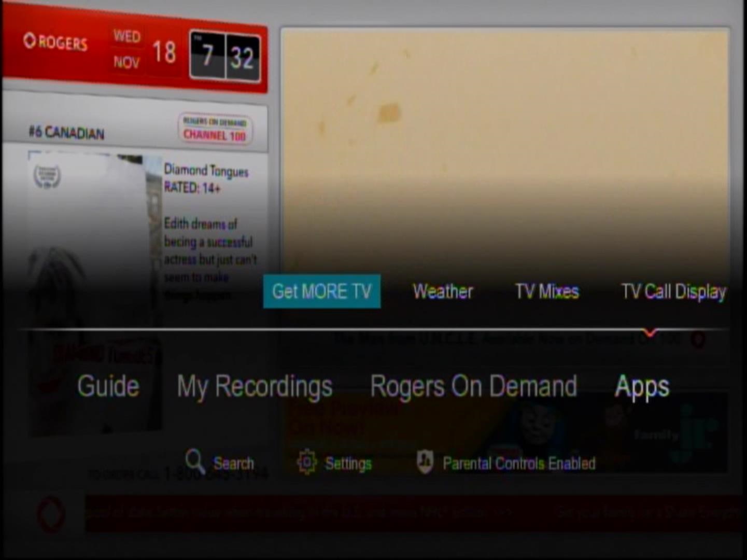Screen dimensions: 747x560
Task: Click the Parental Controls shield icon
Action: tap(425, 461)
